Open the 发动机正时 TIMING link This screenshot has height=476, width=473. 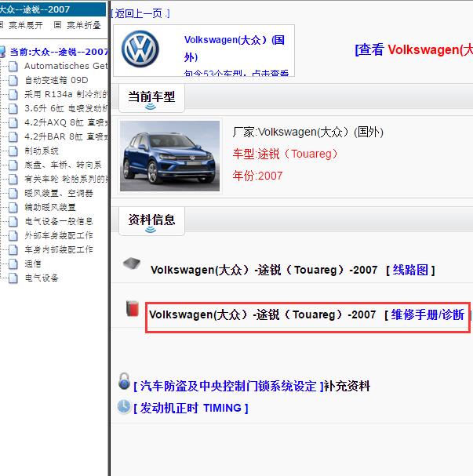[x=191, y=408]
